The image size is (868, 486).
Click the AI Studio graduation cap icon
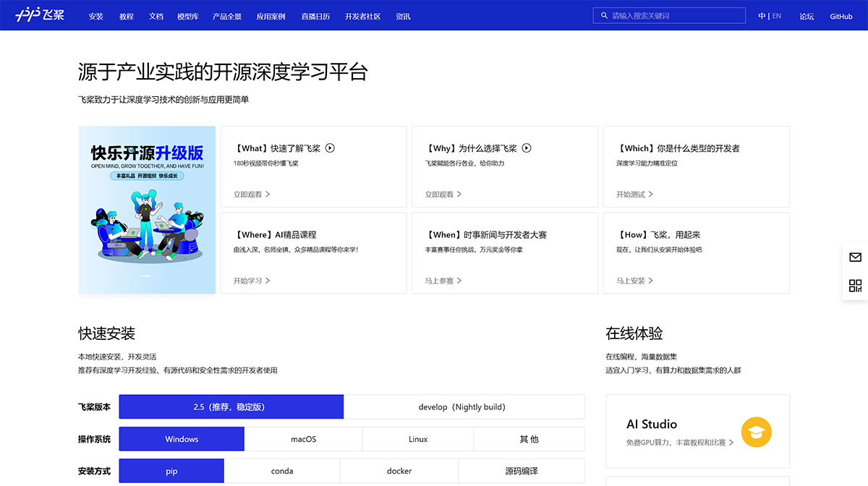[x=756, y=432]
